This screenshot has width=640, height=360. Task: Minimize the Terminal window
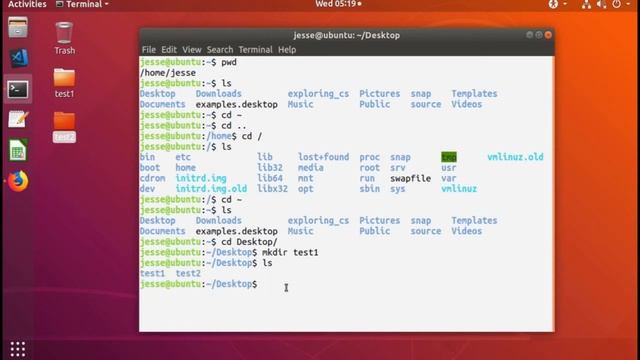529,35
